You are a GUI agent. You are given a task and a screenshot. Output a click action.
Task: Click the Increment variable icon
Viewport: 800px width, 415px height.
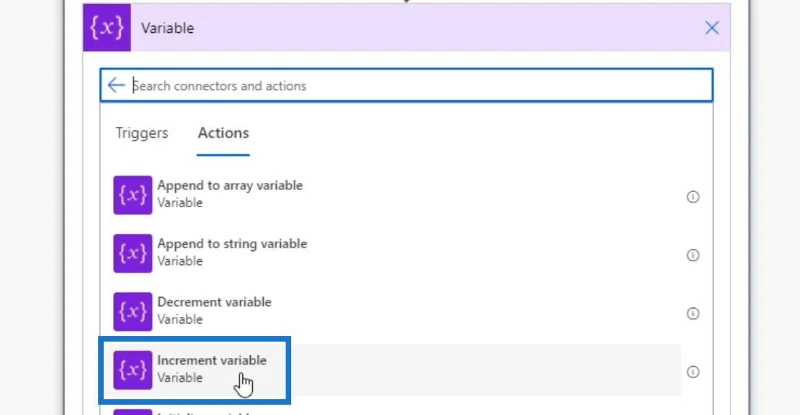pos(133,370)
